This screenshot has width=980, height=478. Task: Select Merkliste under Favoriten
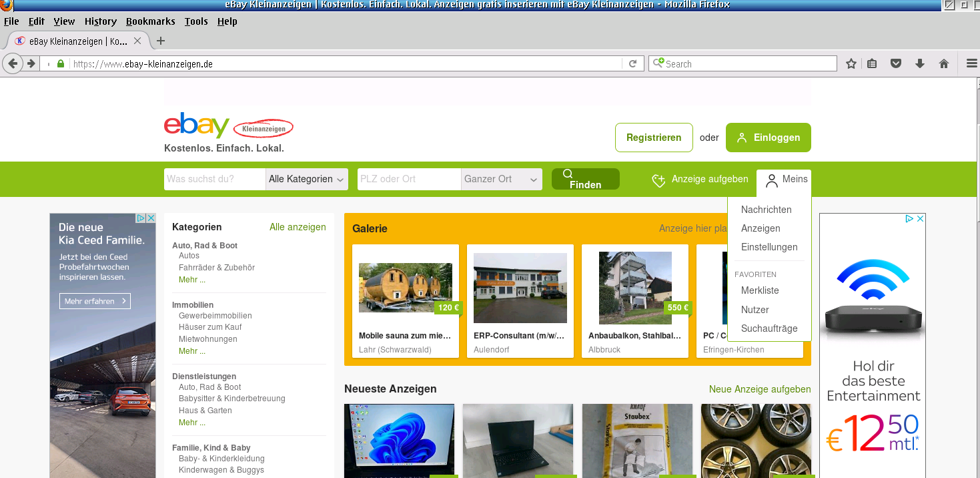pos(760,290)
